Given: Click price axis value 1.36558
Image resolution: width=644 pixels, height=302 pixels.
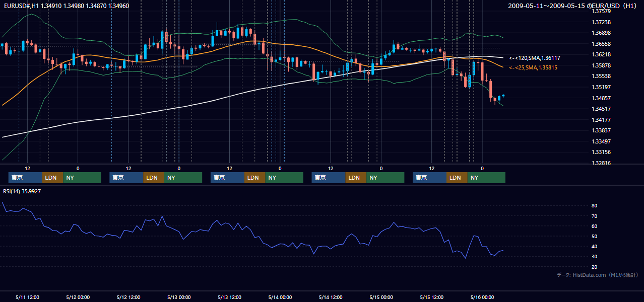Looking at the screenshot, I should point(601,44).
